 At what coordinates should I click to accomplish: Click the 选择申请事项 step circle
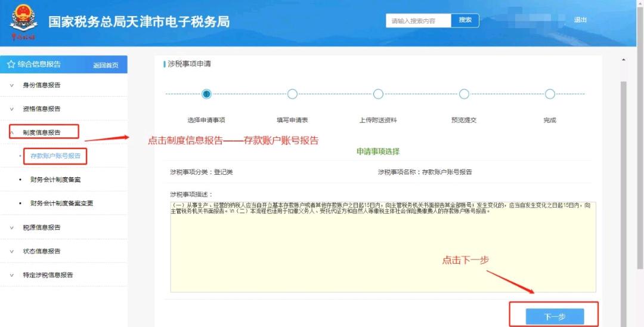point(206,94)
